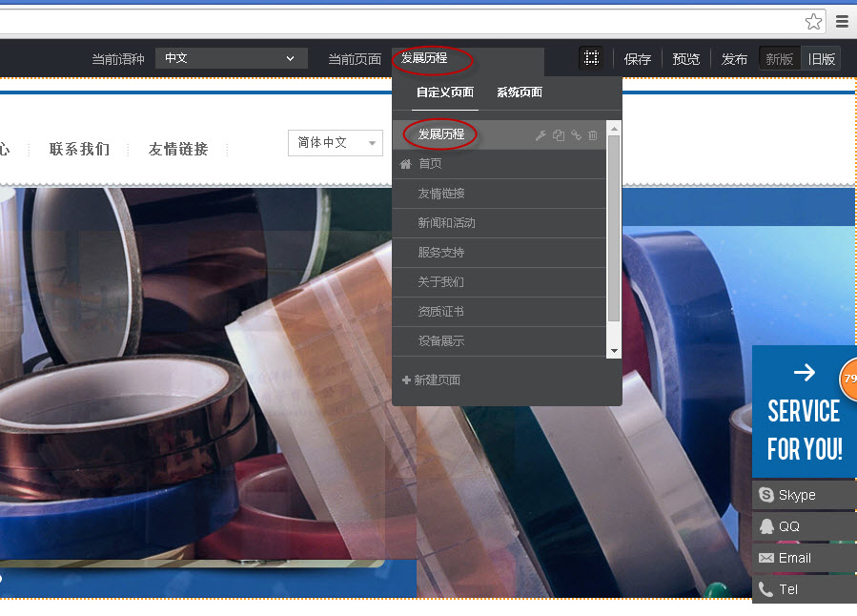Click the home icon beside 首页
Screen dimensions: 857x616
pyautogui.click(x=405, y=164)
